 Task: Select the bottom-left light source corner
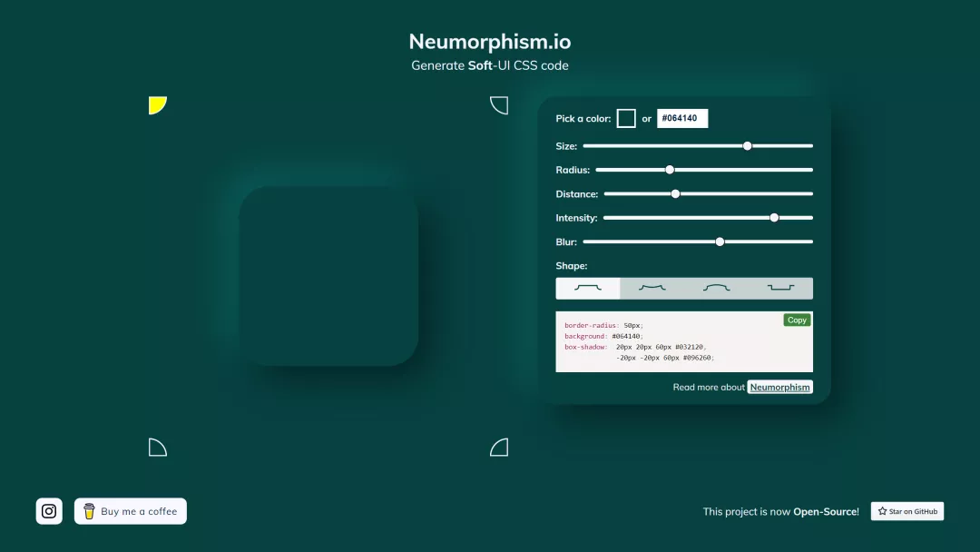tap(158, 447)
